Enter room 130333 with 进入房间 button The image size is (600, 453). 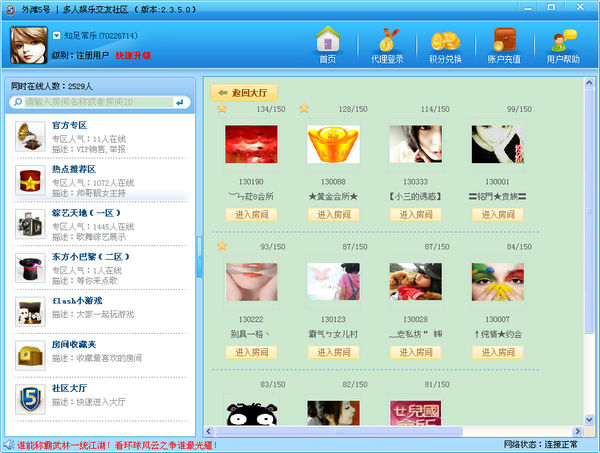tap(416, 215)
